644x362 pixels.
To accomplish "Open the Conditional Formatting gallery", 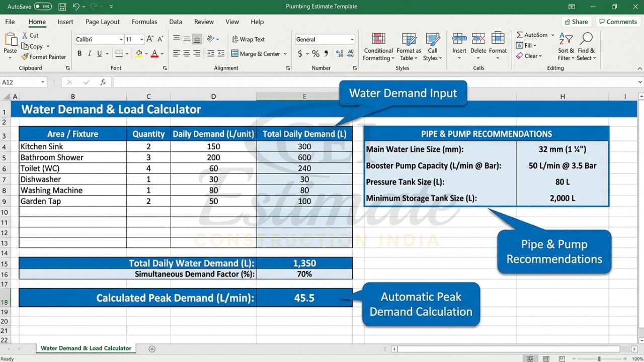I will coord(378,46).
